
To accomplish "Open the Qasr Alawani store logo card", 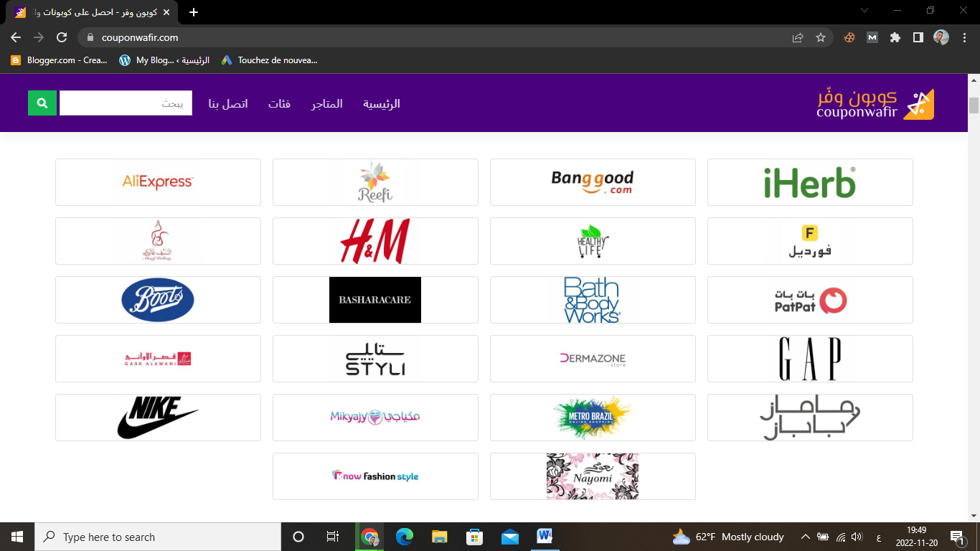I will 158,359.
